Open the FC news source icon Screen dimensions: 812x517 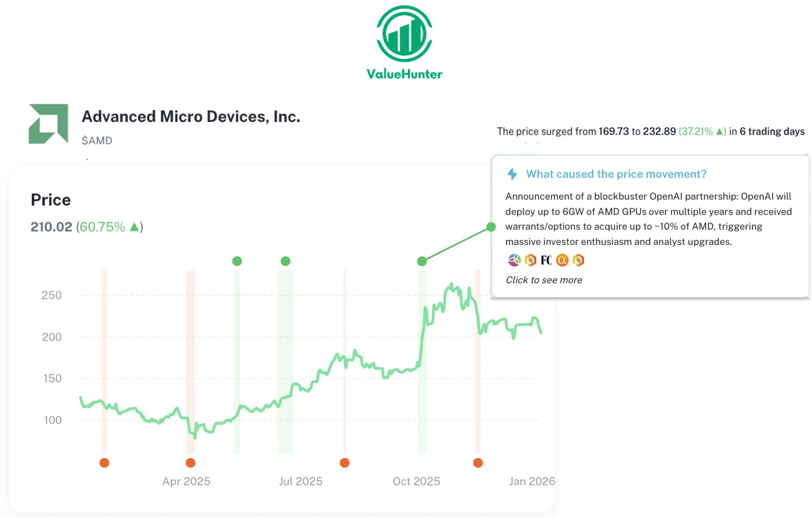[546, 260]
